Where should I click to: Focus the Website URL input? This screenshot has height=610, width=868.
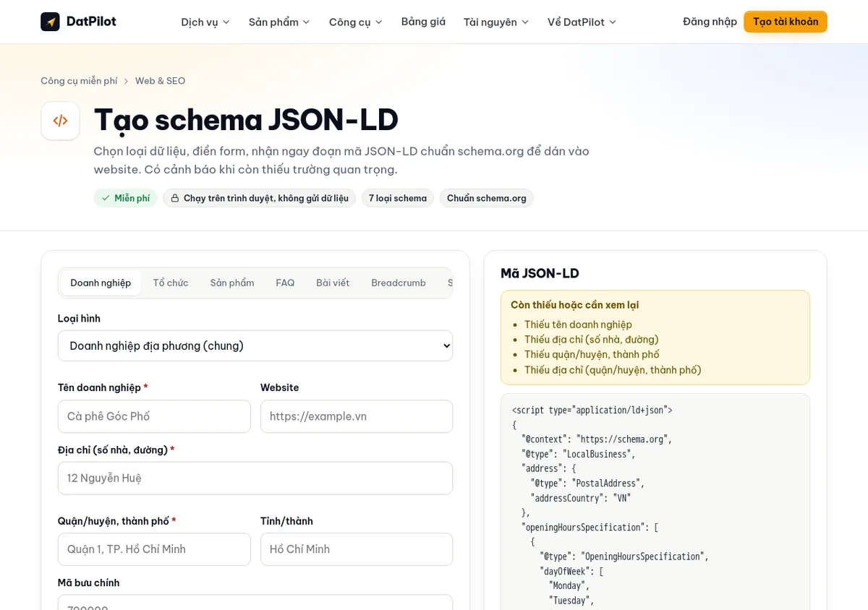(x=357, y=416)
